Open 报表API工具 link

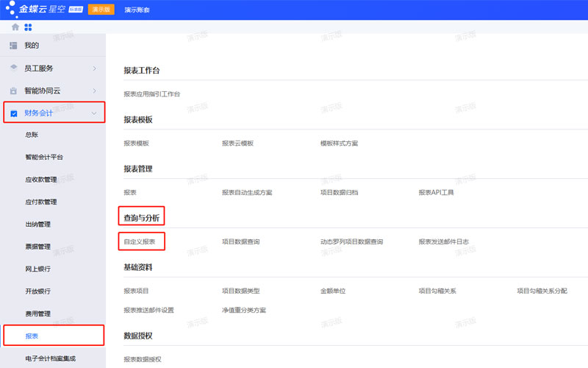[x=436, y=193]
